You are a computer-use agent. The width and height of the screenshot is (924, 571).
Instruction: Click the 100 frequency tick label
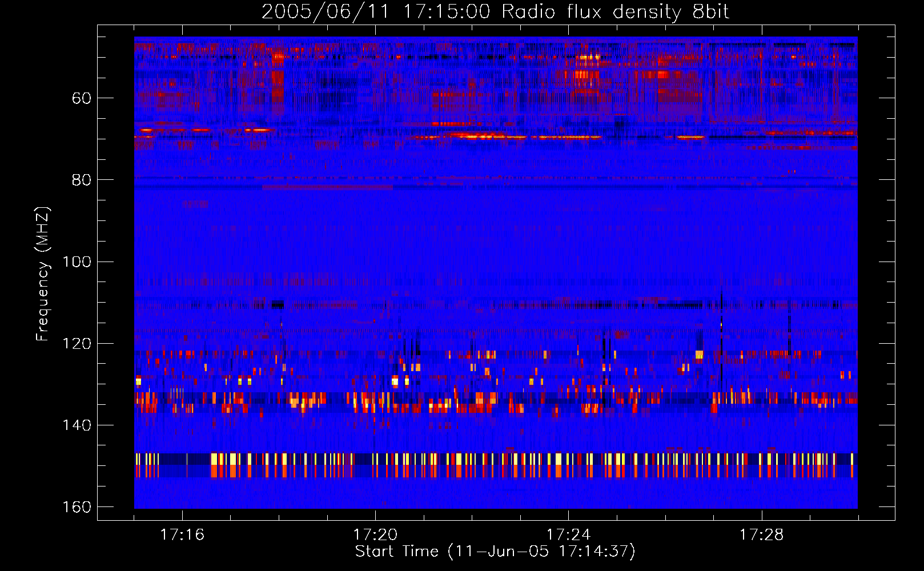[x=77, y=262]
